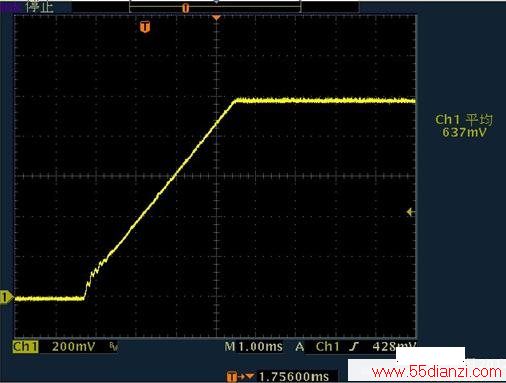The height and width of the screenshot is (383, 506).
Task: Click the 428mV trigger level value
Action: pyautogui.click(x=394, y=347)
